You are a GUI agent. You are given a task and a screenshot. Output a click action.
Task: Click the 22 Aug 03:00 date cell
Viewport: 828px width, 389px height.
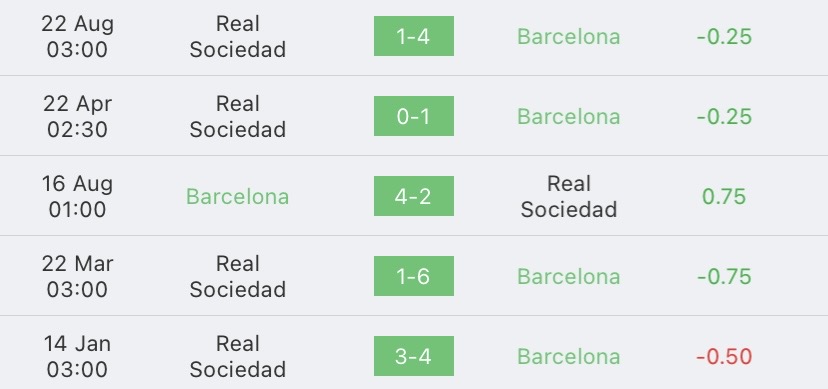pyautogui.click(x=77, y=36)
